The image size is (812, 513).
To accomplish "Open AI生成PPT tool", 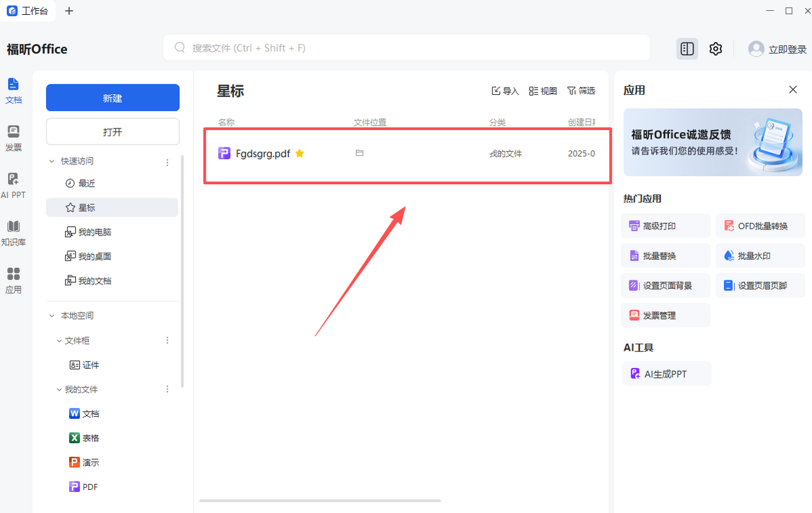I will tap(667, 374).
